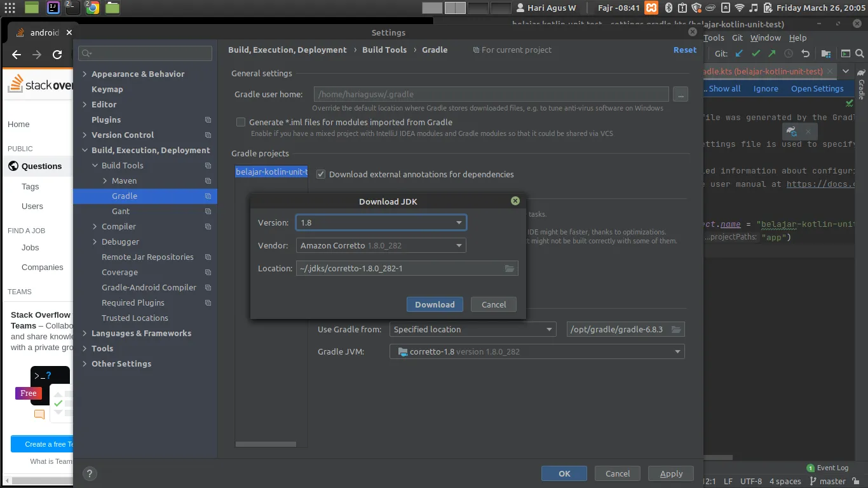Open the Use Gradle from dropdown

coord(473,329)
